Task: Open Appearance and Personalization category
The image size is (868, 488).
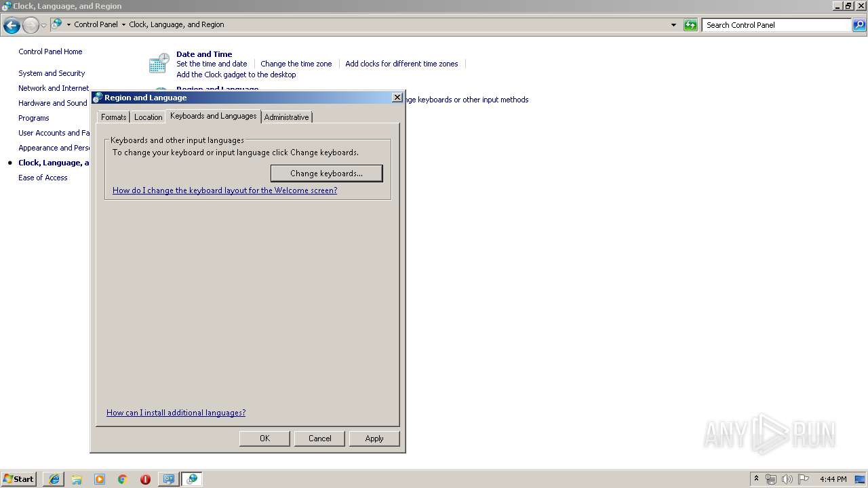Action: 54,148
